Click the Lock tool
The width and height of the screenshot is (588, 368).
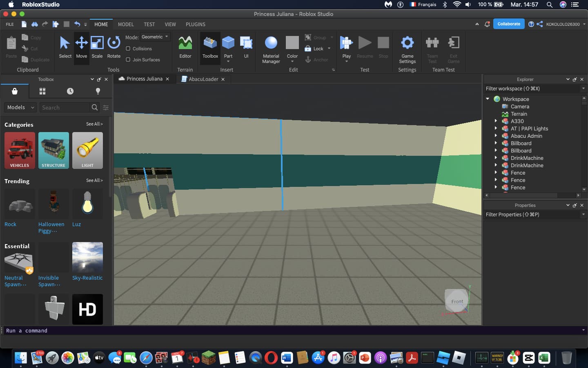point(314,49)
